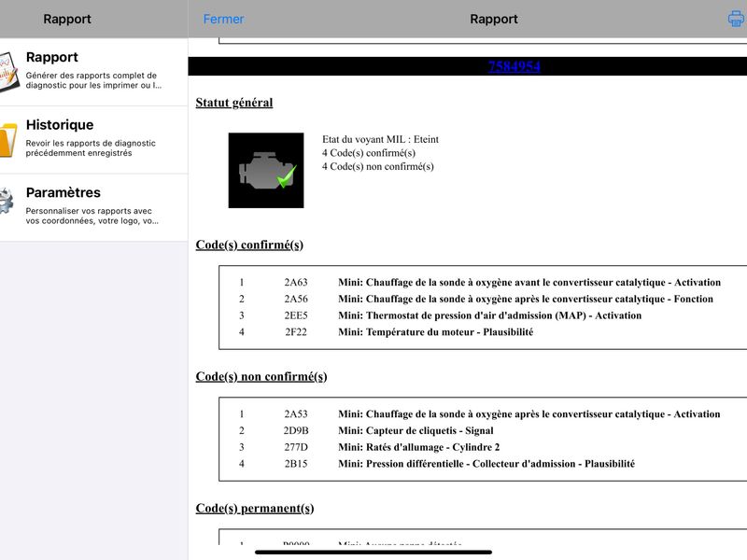The width and height of the screenshot is (747, 560).
Task: Open the Historique sidebar entry
Action: tap(94, 139)
